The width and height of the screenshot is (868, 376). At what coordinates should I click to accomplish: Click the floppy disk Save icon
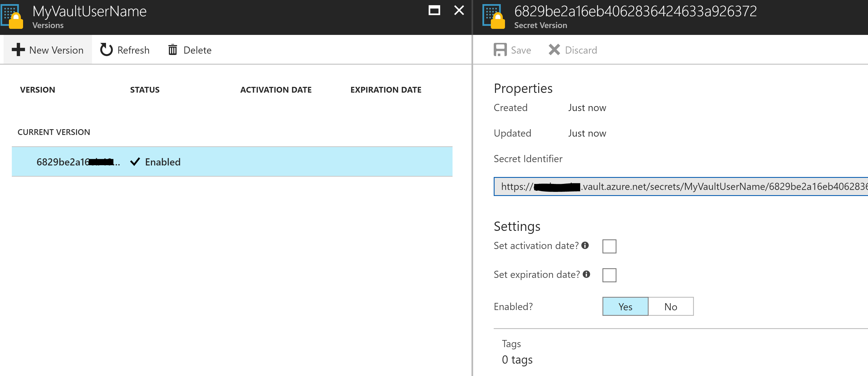coord(500,49)
